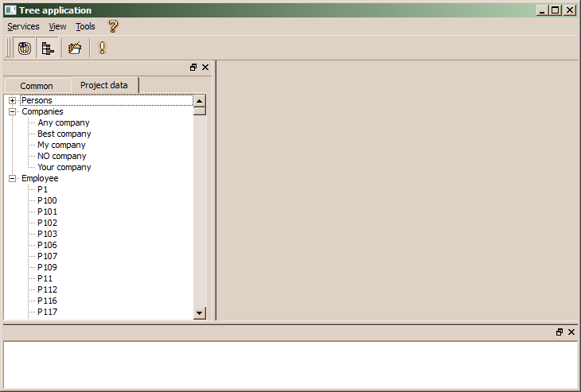Select employee P103 in the tree

(47, 235)
